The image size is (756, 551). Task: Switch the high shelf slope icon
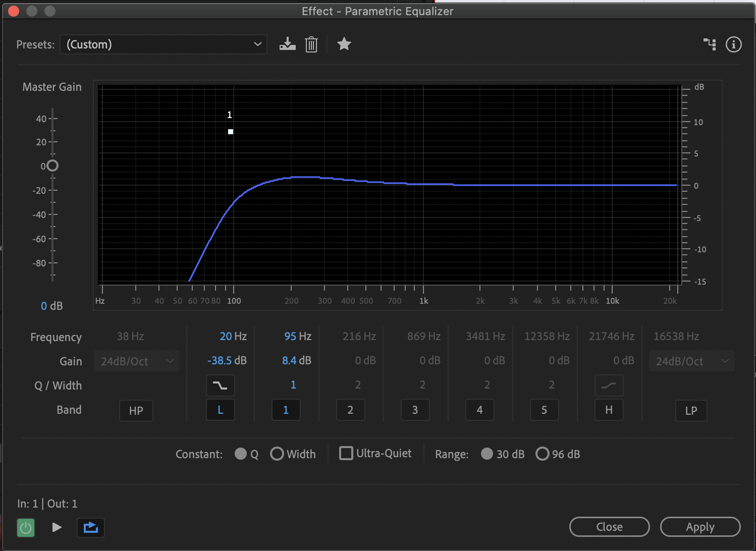[609, 386]
